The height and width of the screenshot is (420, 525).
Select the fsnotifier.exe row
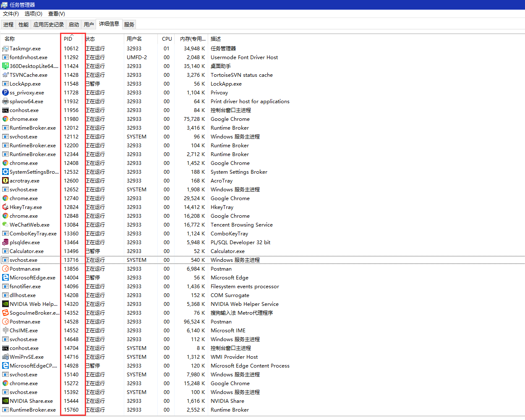point(262,287)
